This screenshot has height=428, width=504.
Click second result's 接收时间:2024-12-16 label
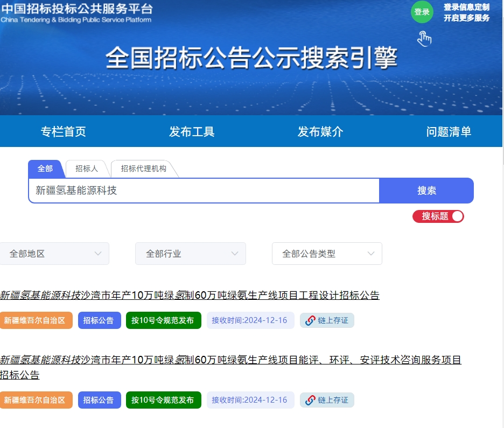250,400
